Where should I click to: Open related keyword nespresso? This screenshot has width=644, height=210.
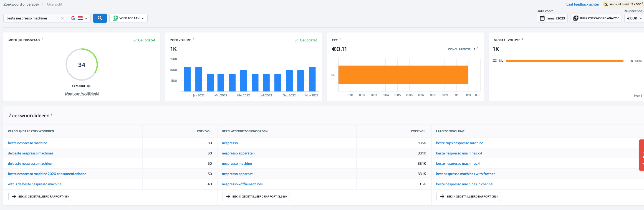(230, 143)
